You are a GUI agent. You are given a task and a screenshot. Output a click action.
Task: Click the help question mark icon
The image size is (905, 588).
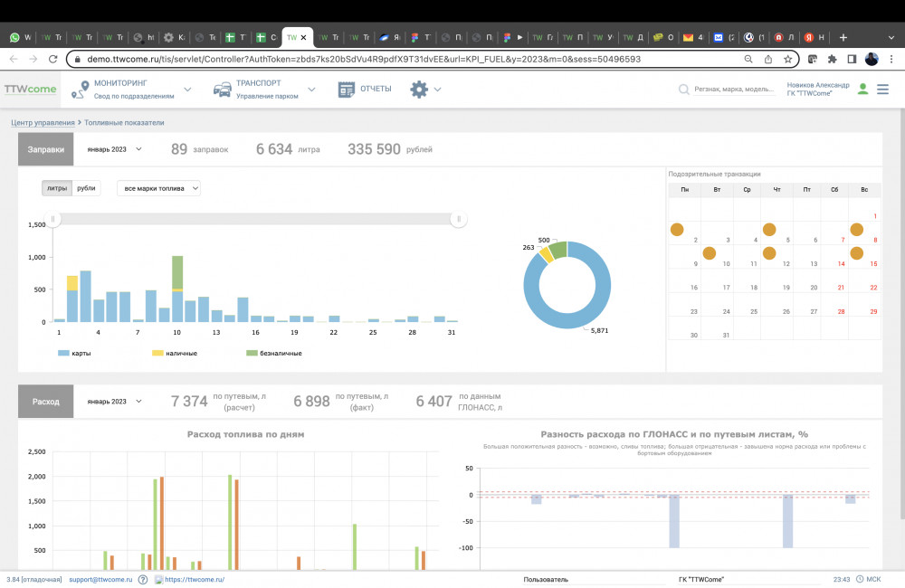143,579
